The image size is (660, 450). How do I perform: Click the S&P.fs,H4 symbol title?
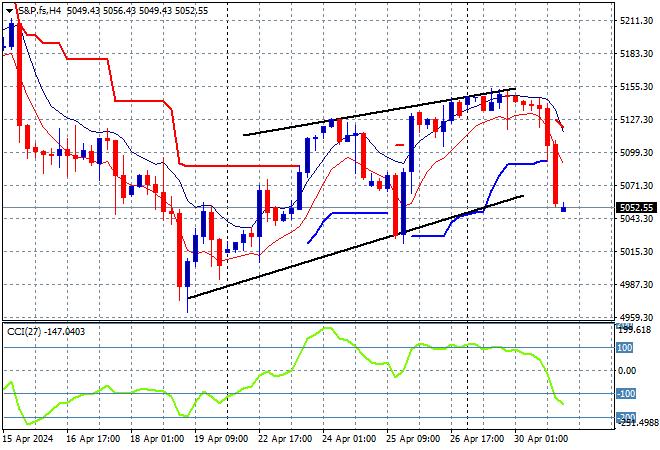[x=39, y=11]
